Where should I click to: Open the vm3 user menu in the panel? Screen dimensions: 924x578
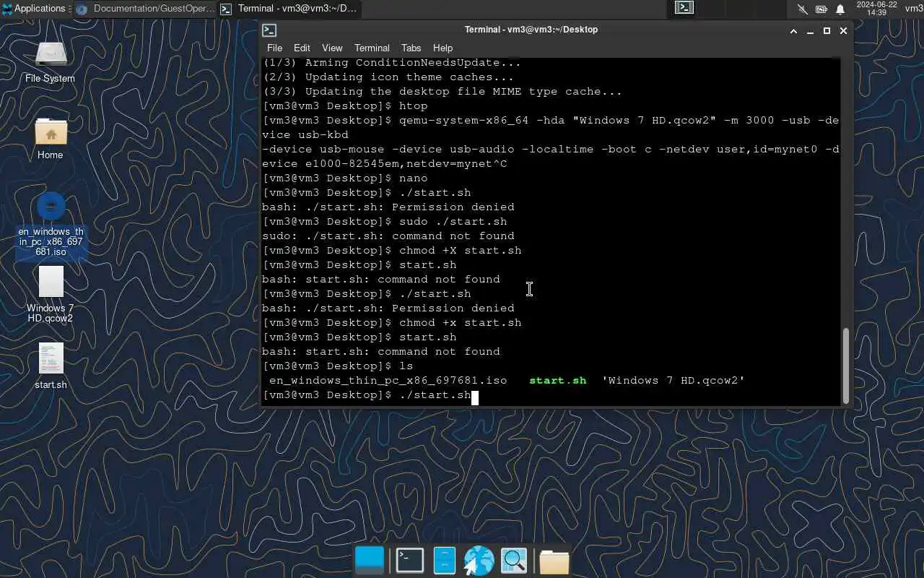pyautogui.click(x=913, y=9)
